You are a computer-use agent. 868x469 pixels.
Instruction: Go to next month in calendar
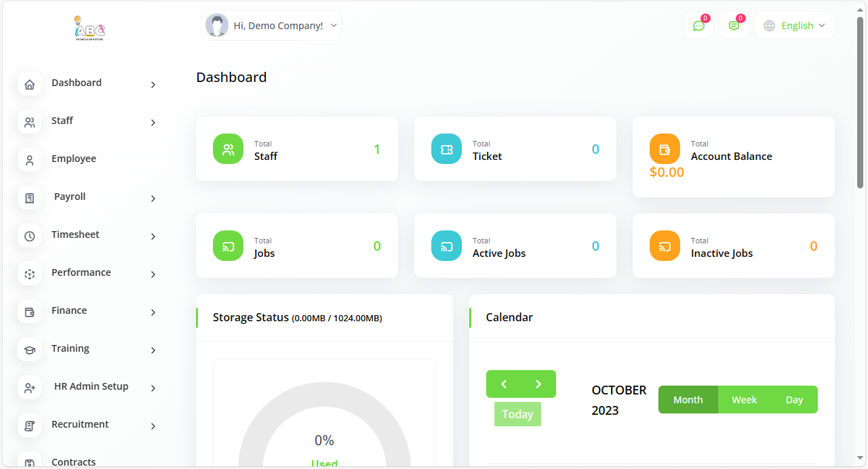(x=538, y=384)
